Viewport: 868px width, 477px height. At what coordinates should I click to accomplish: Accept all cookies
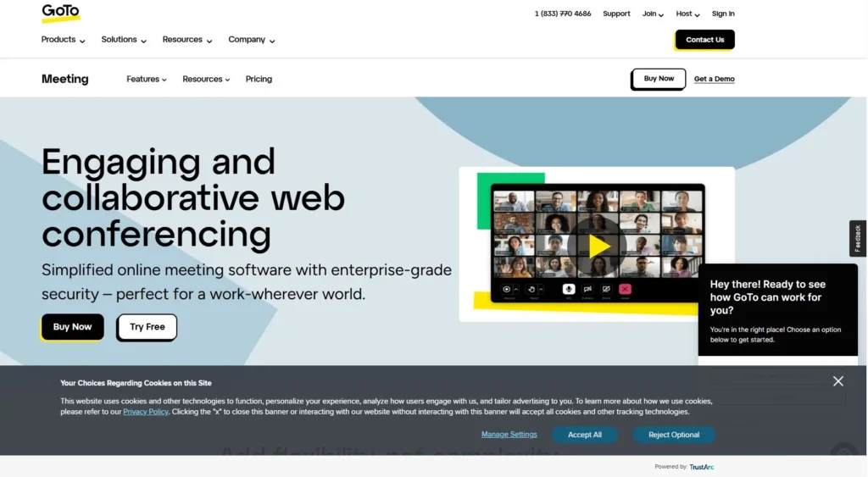pyautogui.click(x=585, y=435)
